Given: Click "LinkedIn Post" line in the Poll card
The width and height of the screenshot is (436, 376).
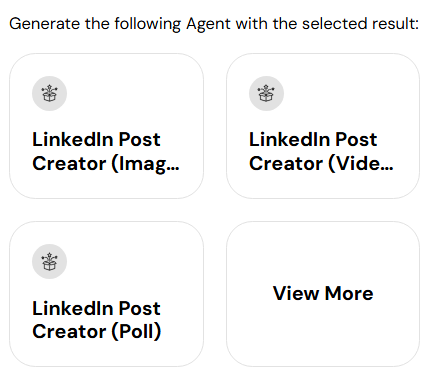Looking at the screenshot, I should coord(96,308).
